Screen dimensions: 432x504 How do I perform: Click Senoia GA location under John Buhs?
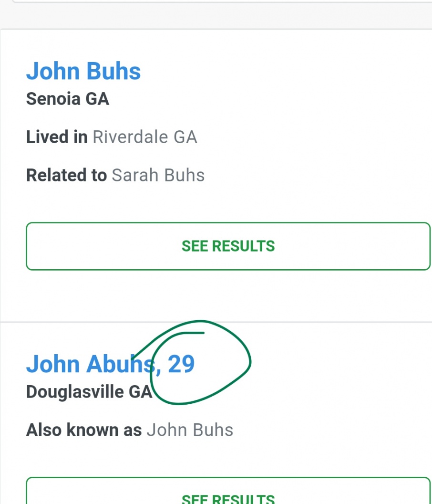[67, 99]
